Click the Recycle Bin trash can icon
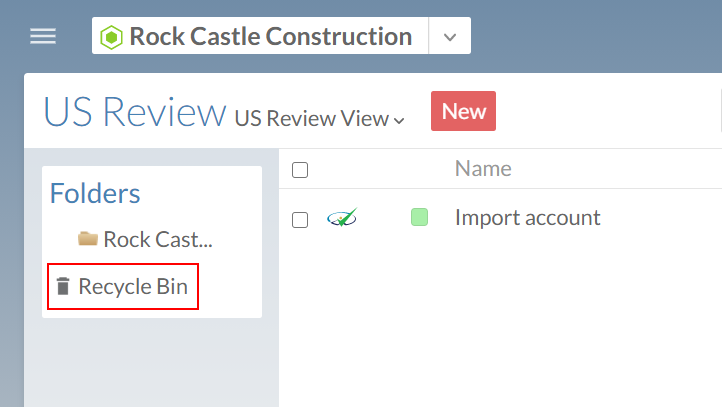The height and width of the screenshot is (407, 722). point(63,287)
